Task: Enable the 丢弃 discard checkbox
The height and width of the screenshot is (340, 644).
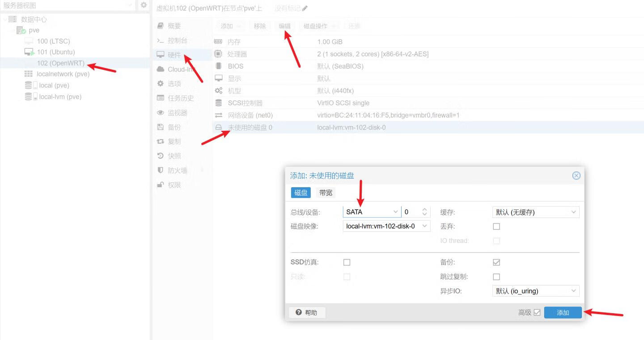Action: (496, 227)
